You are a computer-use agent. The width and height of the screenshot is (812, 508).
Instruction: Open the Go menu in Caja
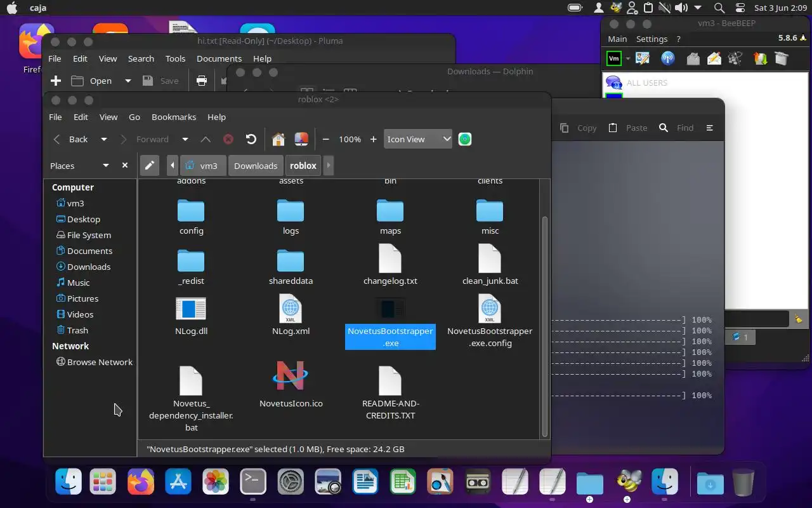click(134, 117)
